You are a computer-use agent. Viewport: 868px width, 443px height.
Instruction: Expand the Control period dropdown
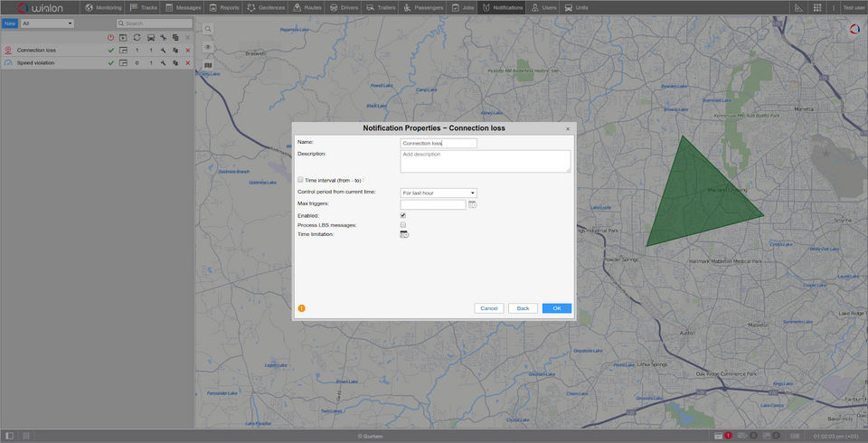click(439, 193)
